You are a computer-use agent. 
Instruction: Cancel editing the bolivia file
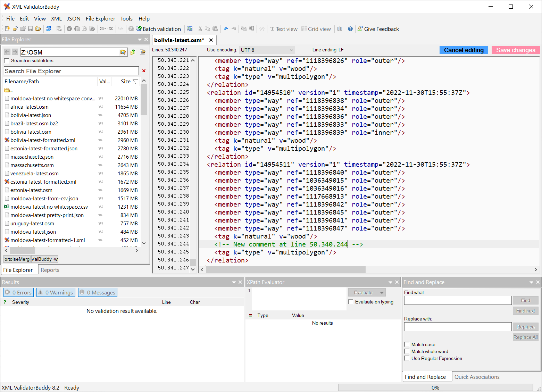464,50
